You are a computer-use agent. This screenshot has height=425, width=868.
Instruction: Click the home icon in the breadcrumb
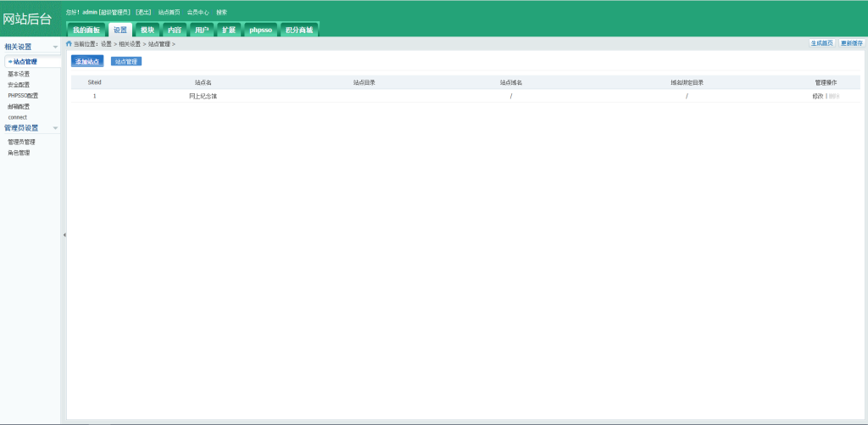(x=70, y=43)
